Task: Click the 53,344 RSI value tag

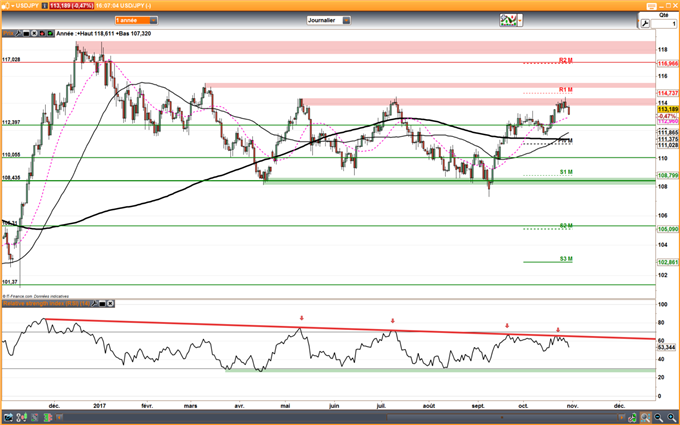Action: 667,347
